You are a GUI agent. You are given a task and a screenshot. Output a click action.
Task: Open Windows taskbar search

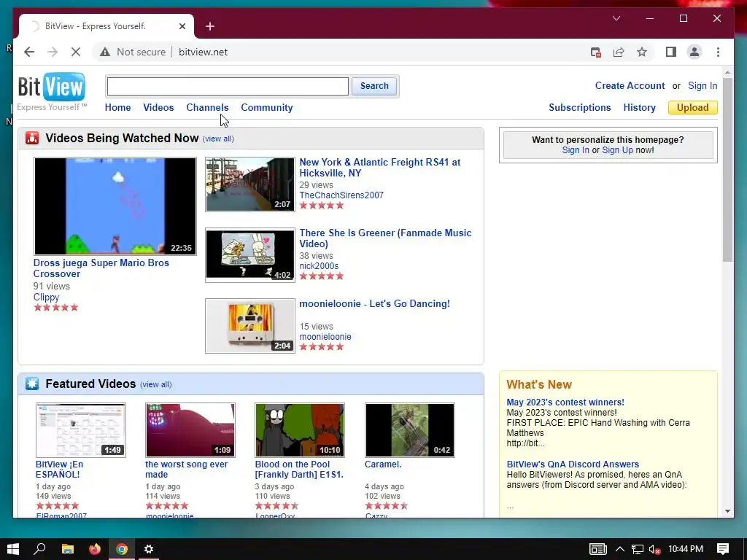point(39,549)
